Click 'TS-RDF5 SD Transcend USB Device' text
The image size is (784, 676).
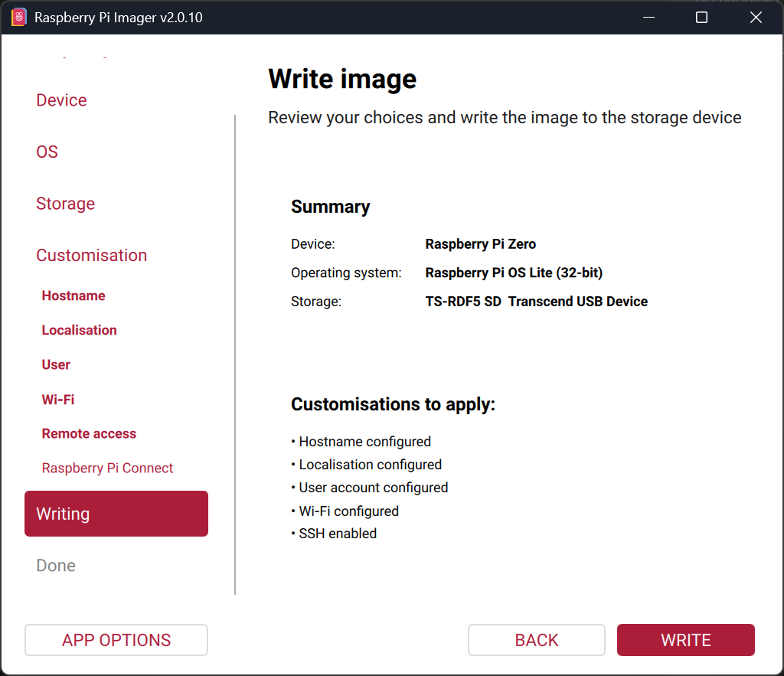coord(537,302)
